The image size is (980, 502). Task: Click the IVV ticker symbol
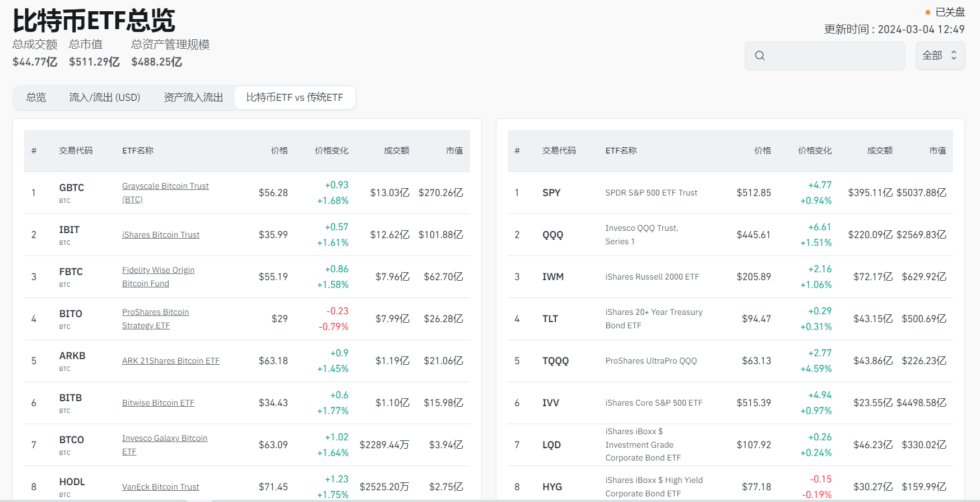point(551,403)
